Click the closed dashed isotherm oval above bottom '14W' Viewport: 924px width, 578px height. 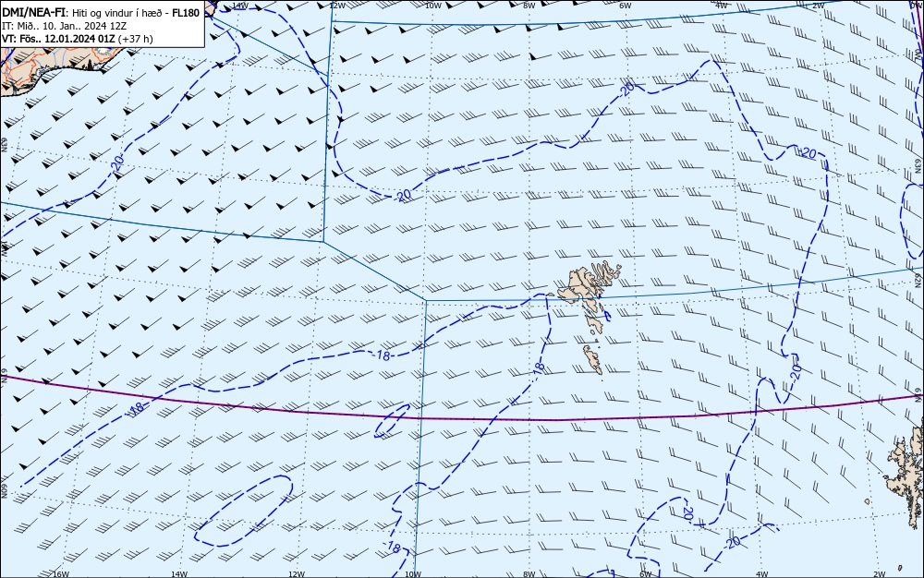point(243,511)
